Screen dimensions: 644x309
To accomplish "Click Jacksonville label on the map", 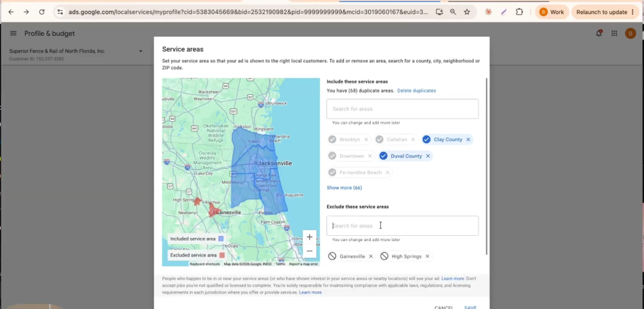I will click(275, 163).
